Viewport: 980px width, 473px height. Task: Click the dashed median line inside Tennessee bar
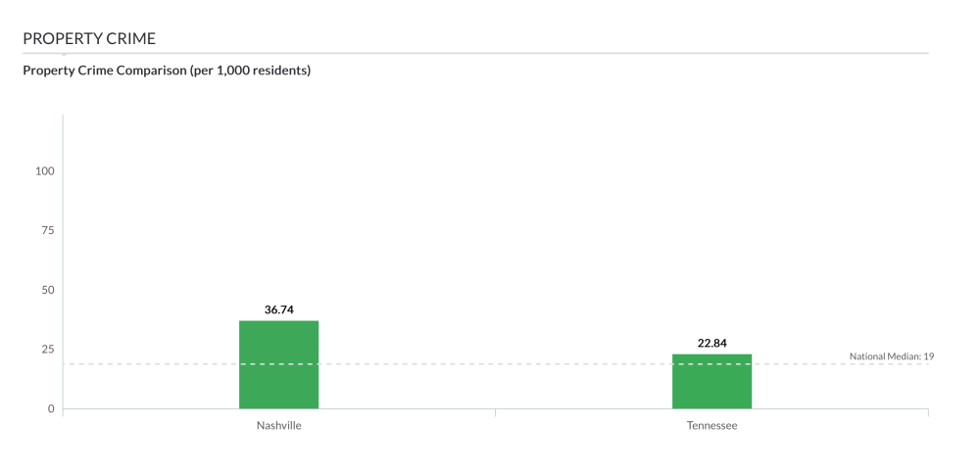[x=711, y=364]
